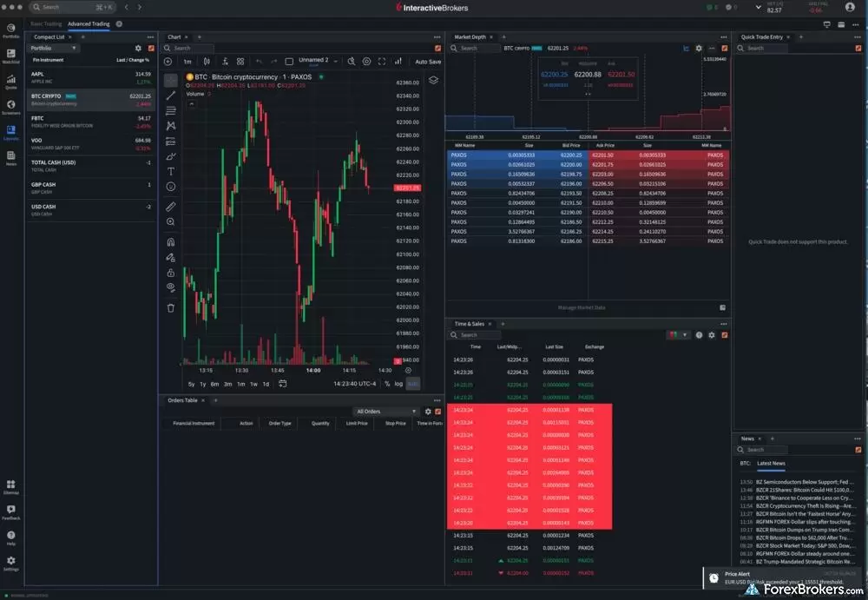
Task: Select the emoji icon drawing tool
Action: (171, 187)
